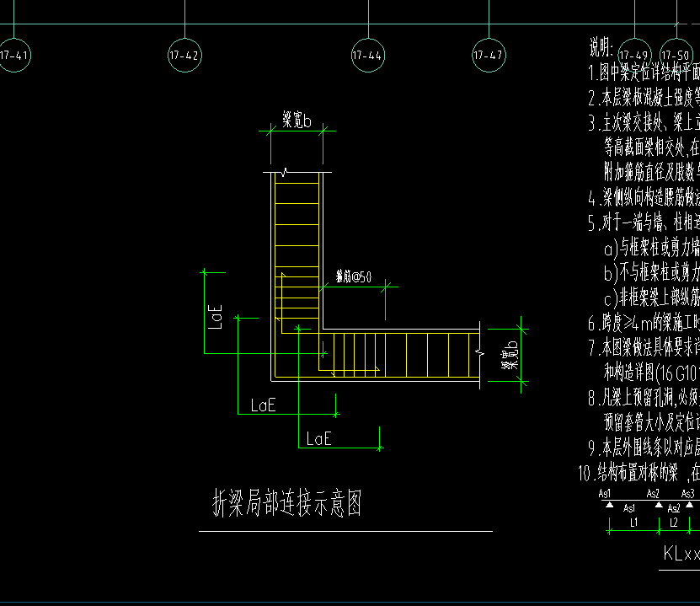The width and height of the screenshot is (700, 606).
Task: Select grid axis bubble 17-42
Action: 184,56
